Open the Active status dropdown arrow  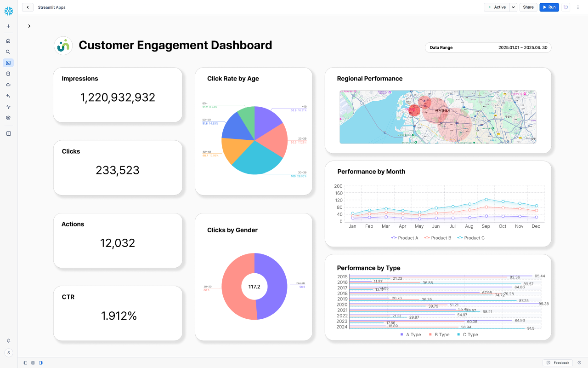[513, 7]
